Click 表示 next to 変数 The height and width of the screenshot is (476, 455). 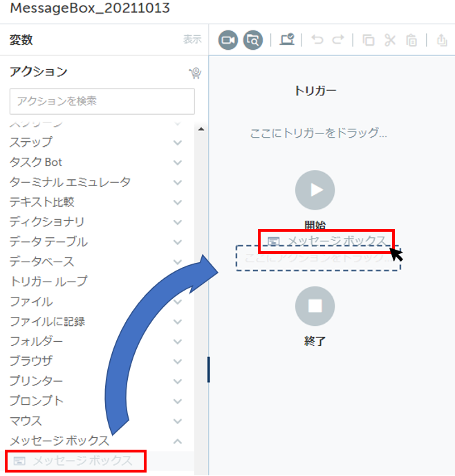coord(192,39)
